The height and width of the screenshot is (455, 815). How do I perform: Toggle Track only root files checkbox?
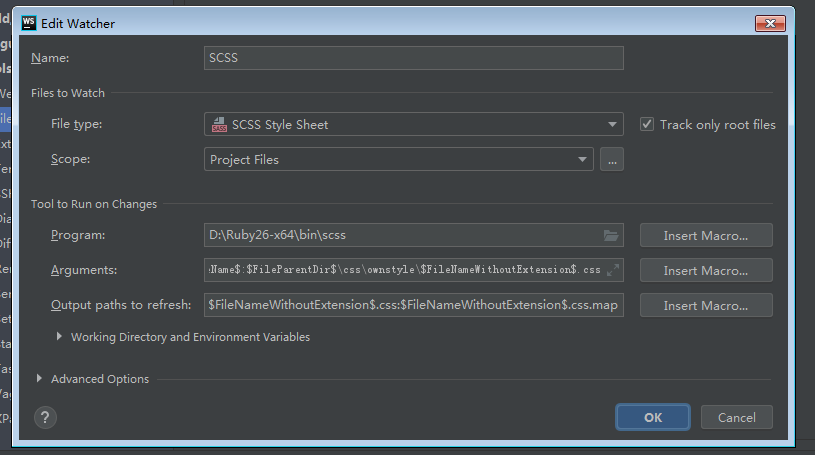[647, 124]
